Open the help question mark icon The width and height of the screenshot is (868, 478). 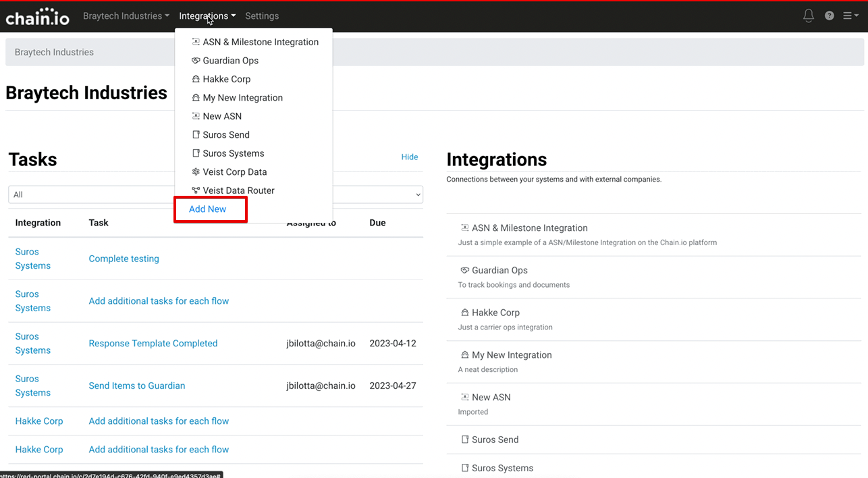(830, 16)
